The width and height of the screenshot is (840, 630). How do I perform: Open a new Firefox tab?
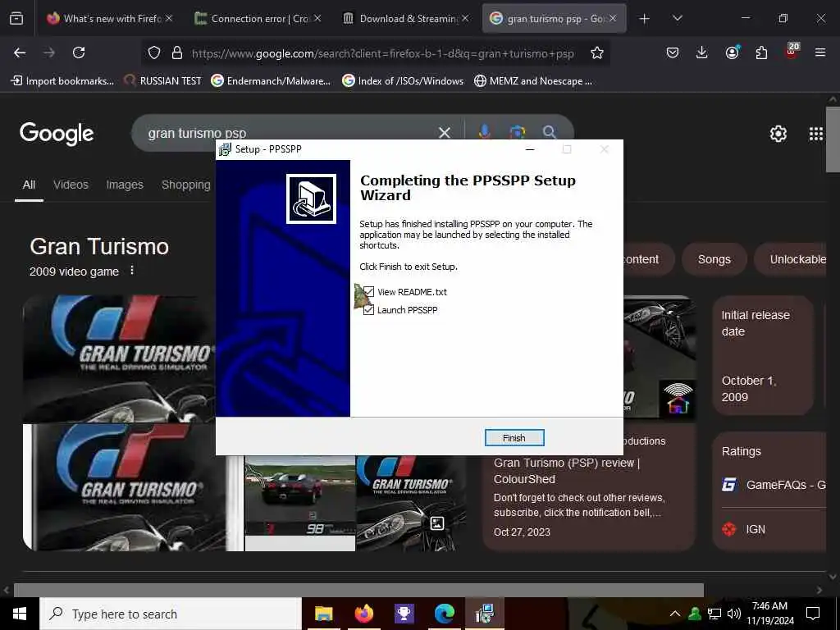point(645,19)
